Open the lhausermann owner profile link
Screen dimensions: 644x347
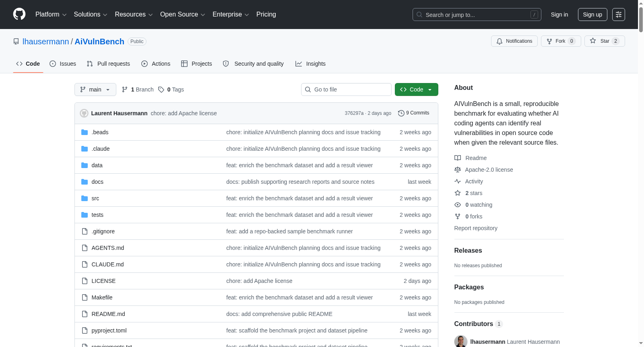[46, 42]
